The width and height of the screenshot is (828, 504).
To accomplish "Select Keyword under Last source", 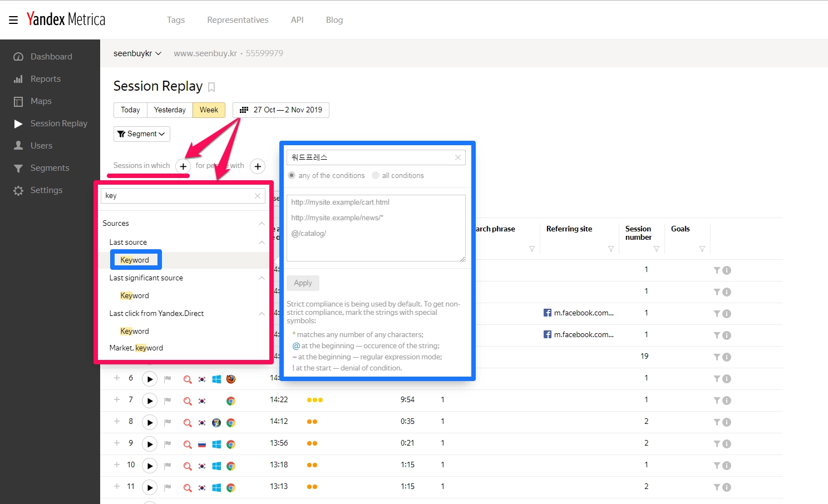I will click(135, 260).
